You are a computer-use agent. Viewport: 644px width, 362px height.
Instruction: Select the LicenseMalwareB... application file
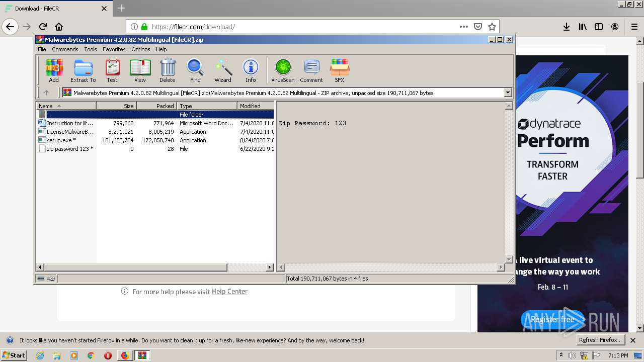click(x=155, y=132)
